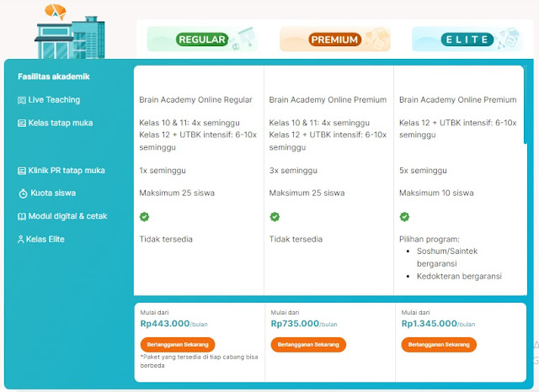Click the Rp735.000 price text
The width and height of the screenshot is (539, 392).
(295, 323)
